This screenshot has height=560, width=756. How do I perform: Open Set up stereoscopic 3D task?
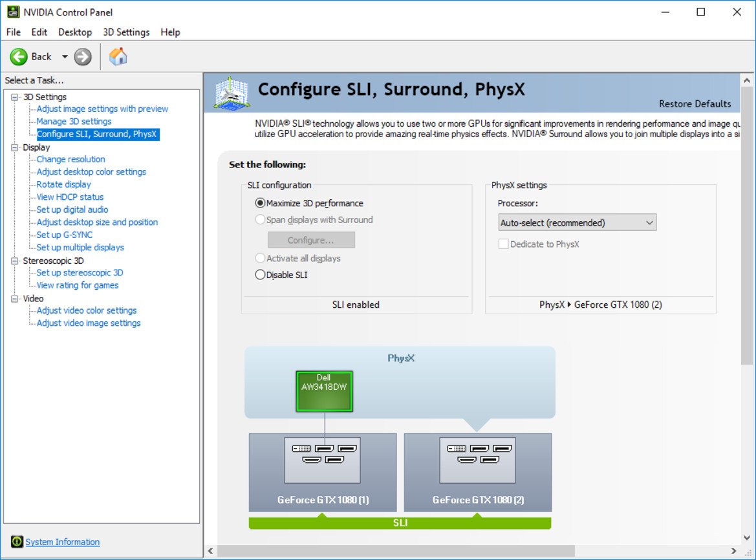(x=80, y=272)
